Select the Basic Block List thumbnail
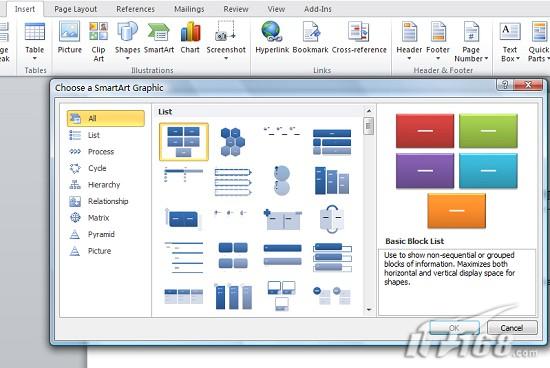 click(x=184, y=142)
